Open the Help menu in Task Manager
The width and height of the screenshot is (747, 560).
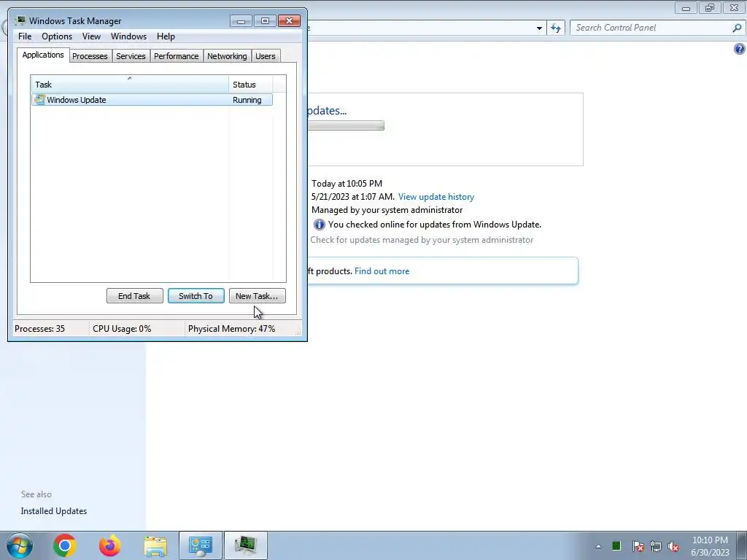click(x=166, y=36)
